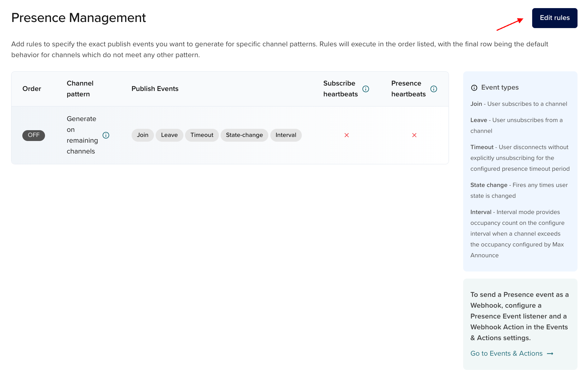Screen dimensions: 588x378
Task: Click the Order column header
Action: (32, 89)
